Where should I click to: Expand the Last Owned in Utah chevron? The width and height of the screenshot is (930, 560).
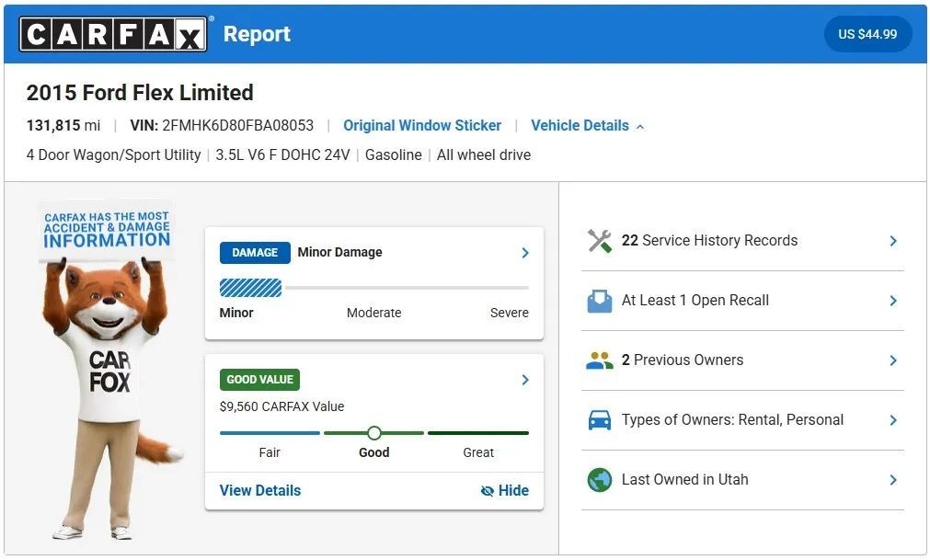pyautogui.click(x=893, y=480)
